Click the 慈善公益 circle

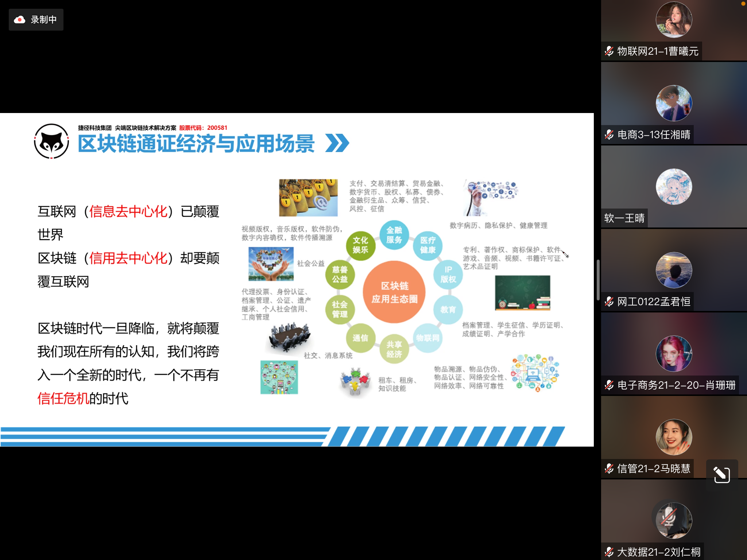click(x=340, y=275)
